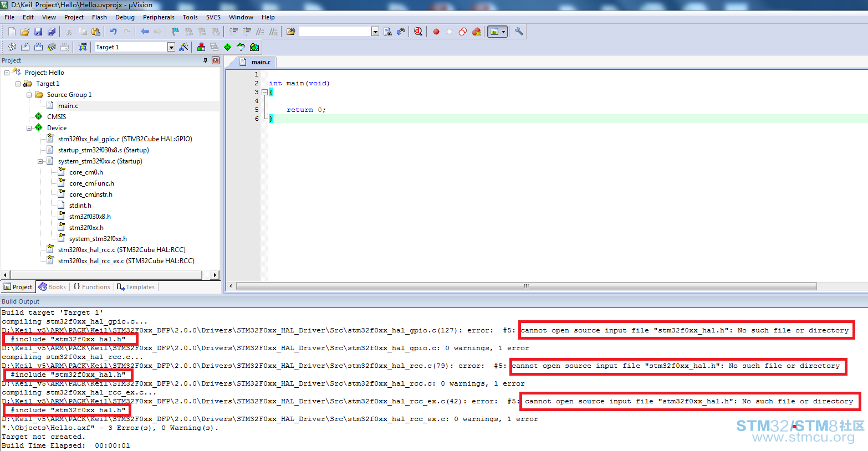Click the stm32f0xx_hal_gpio.c(127) error line in Build Output

pyautogui.click(x=425, y=330)
